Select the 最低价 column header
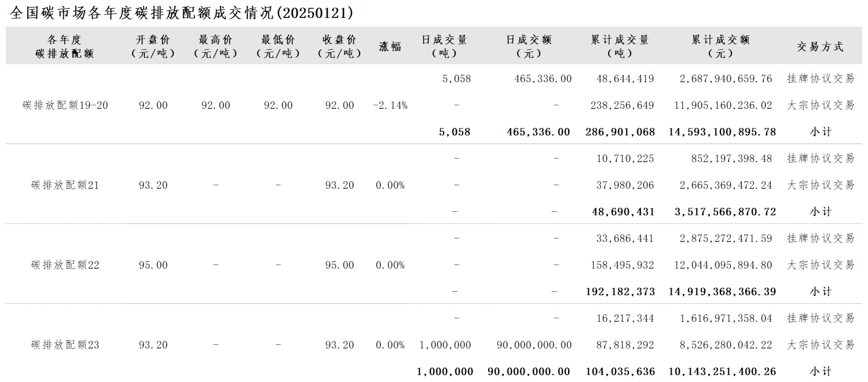The image size is (868, 382). click(x=278, y=46)
